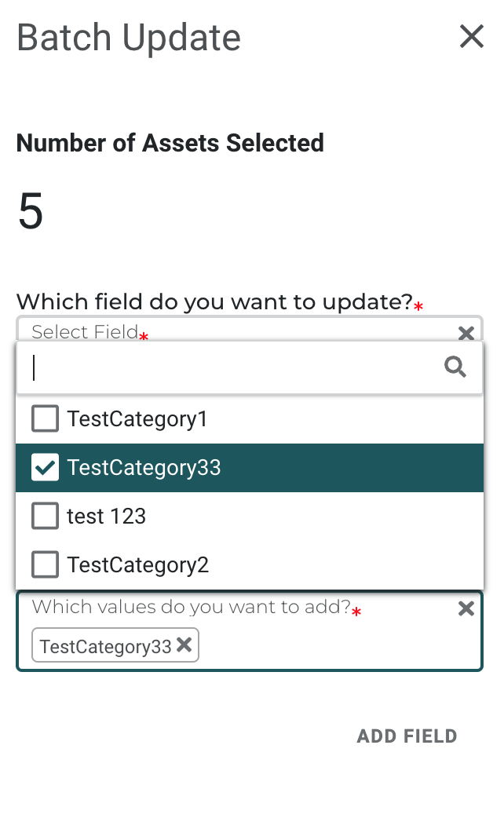Click the TestCategory33 chip text
Screen dimensions: 504x829
[105, 647]
